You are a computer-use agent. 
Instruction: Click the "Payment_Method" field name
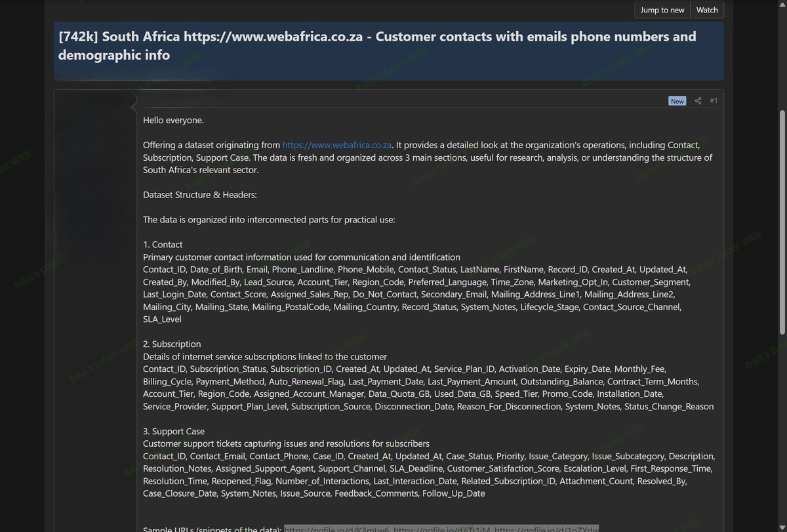click(230, 382)
